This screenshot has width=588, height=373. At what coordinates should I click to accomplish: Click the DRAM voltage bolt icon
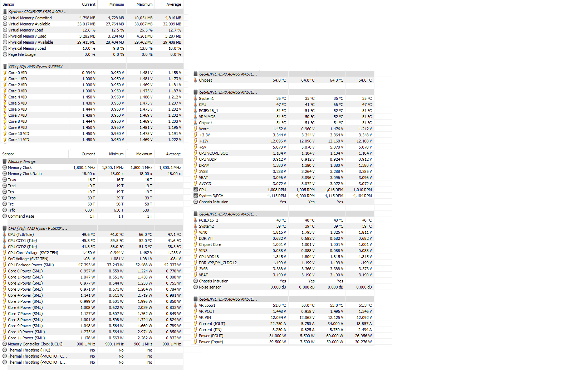[x=196, y=165]
